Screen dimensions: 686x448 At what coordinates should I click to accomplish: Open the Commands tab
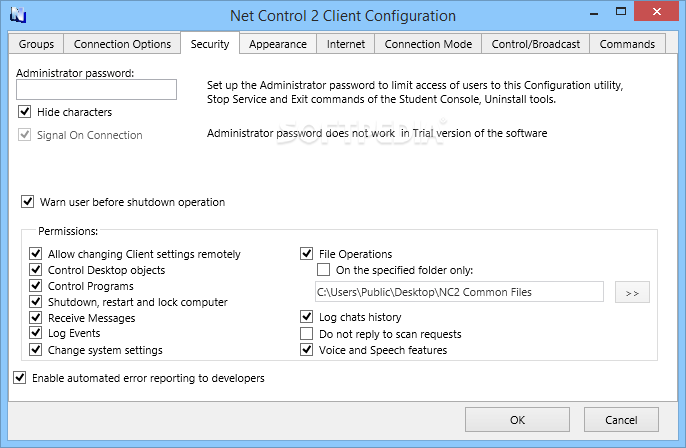pyautogui.click(x=627, y=44)
